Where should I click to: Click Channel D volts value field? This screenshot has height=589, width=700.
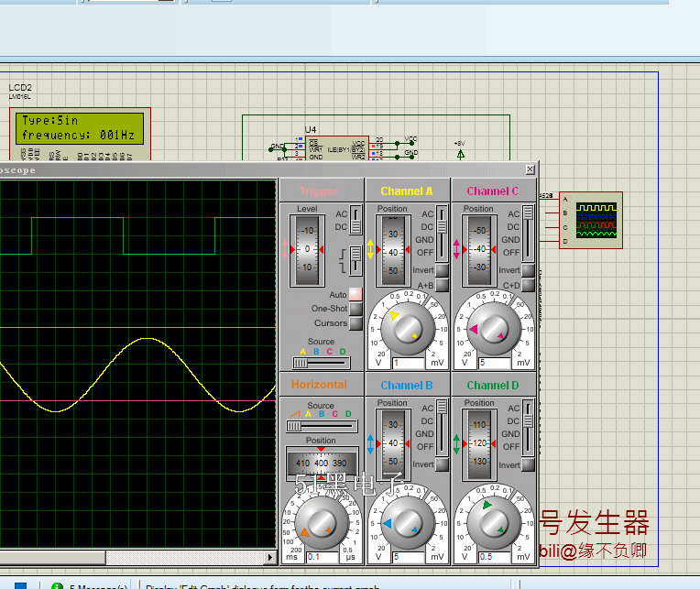(495, 557)
